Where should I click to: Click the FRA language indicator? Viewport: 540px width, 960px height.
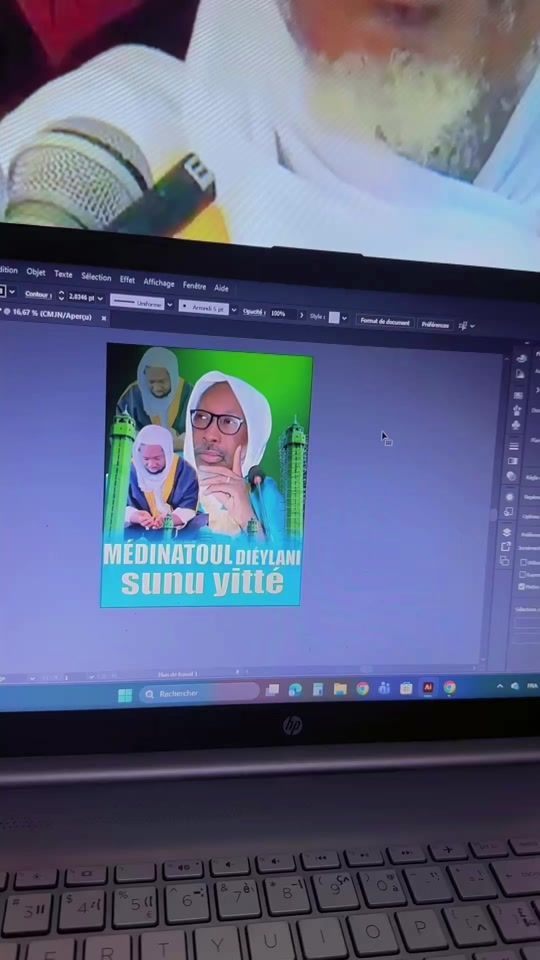click(x=532, y=686)
